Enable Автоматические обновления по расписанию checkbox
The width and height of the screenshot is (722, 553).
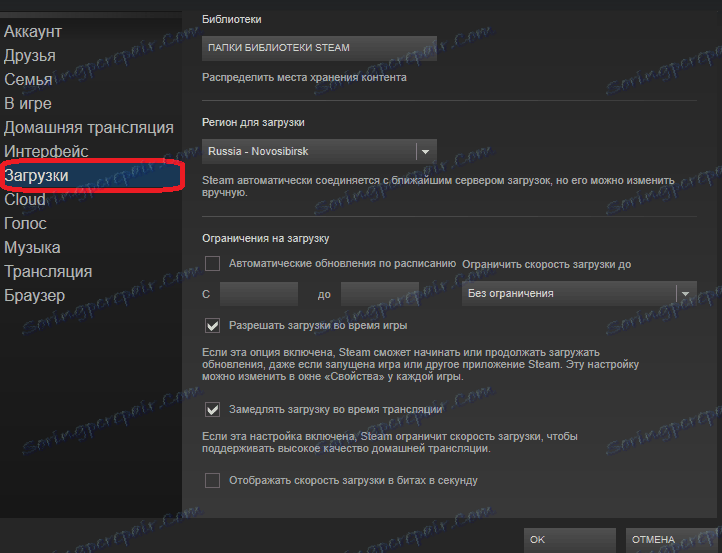click(212, 263)
